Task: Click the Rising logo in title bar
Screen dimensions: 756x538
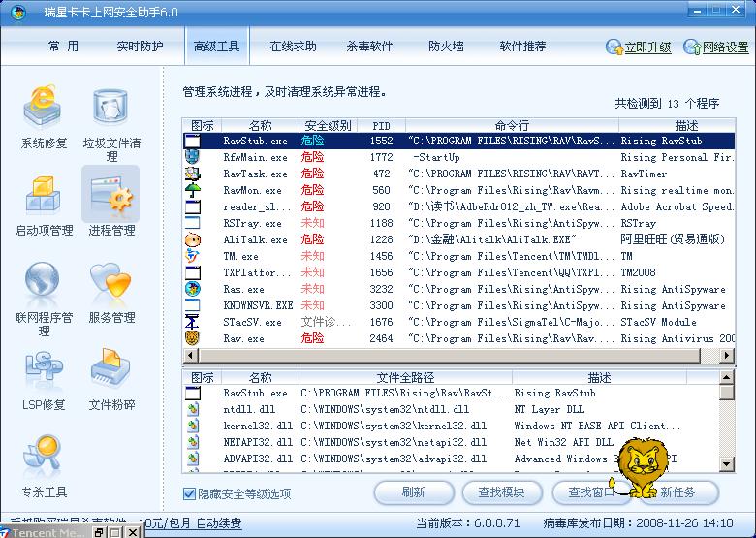Action: point(18,12)
